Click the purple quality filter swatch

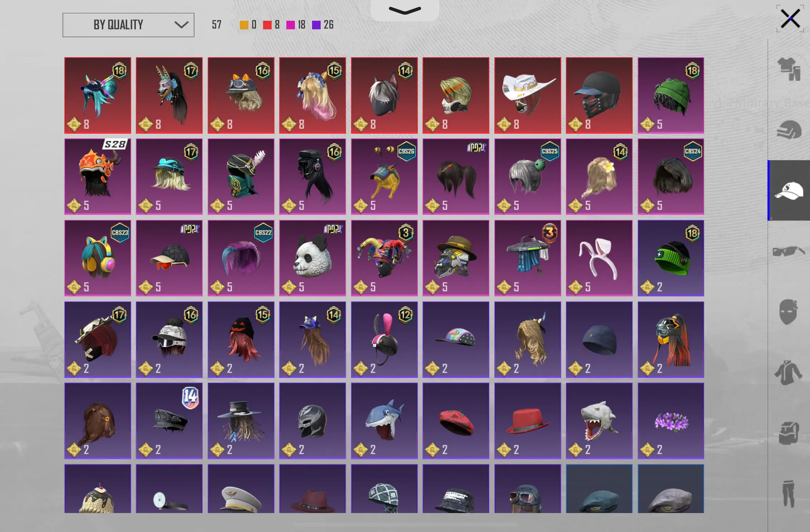click(x=316, y=25)
